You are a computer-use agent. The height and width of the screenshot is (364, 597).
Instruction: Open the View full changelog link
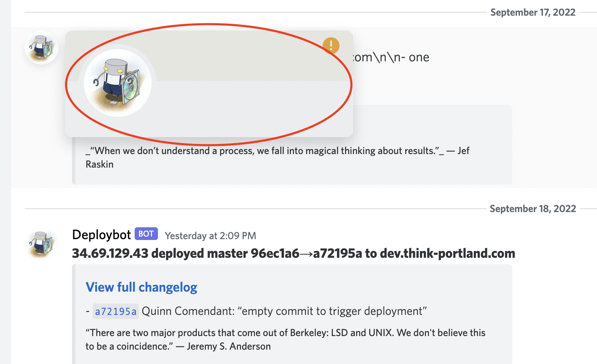pyautogui.click(x=141, y=287)
